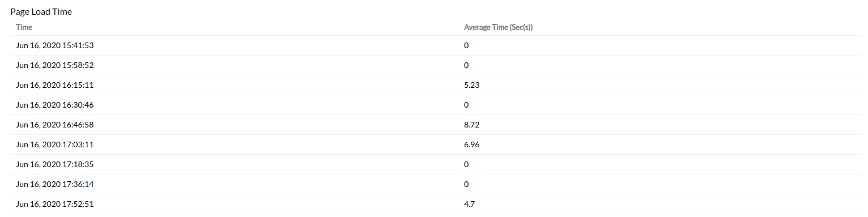Click the 0 value for 17:18:35
This screenshot has width=868, height=217.
(466, 164)
